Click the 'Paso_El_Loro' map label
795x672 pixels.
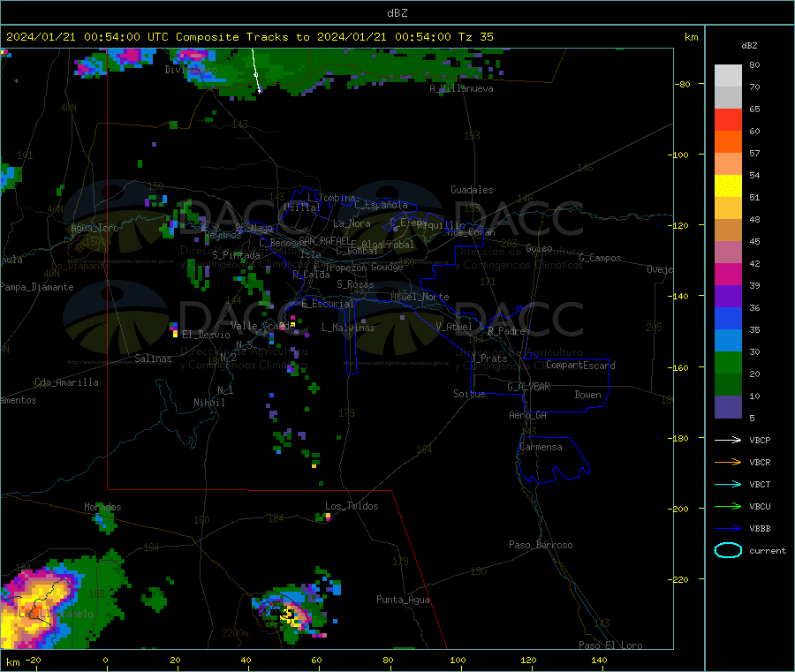pos(610,646)
